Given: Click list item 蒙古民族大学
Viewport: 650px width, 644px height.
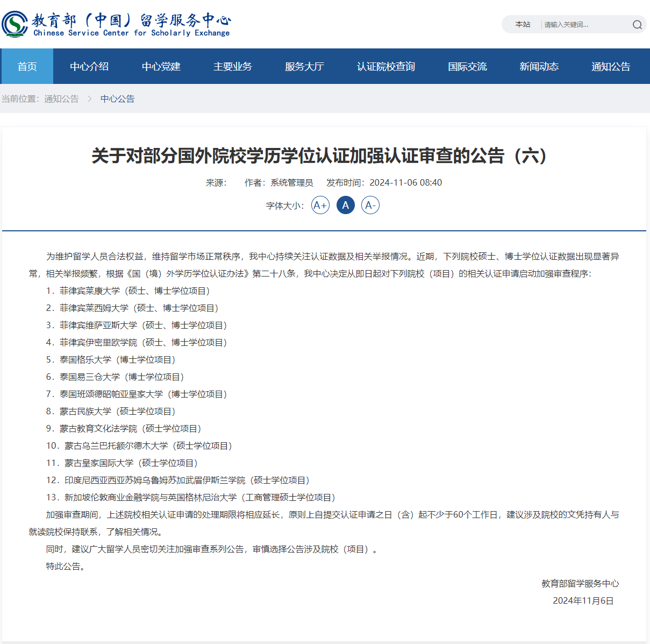Looking at the screenshot, I should click(x=111, y=412).
